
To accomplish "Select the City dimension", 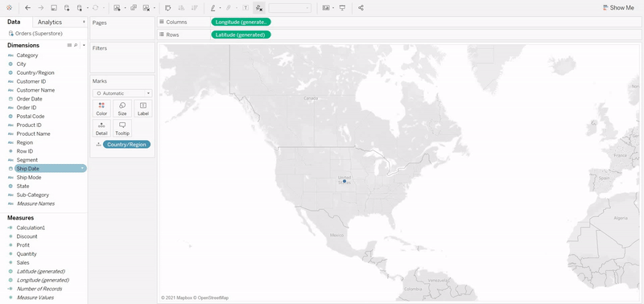I will point(22,64).
